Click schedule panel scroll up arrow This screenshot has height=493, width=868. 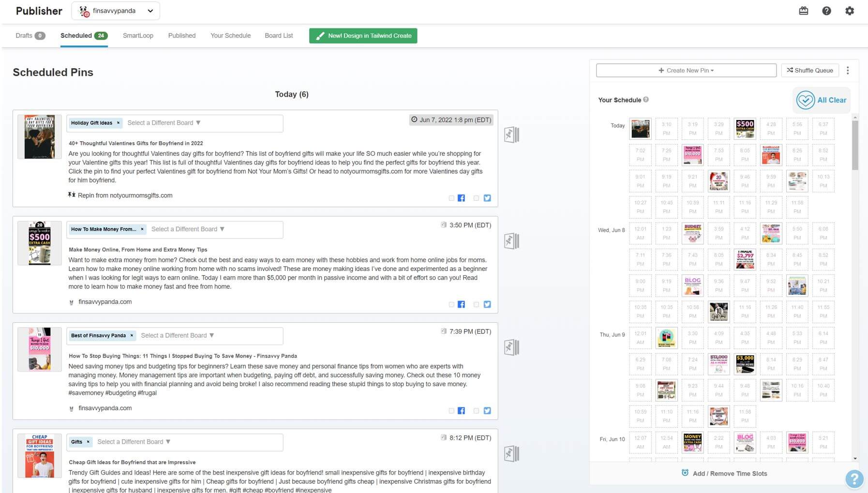point(855,118)
